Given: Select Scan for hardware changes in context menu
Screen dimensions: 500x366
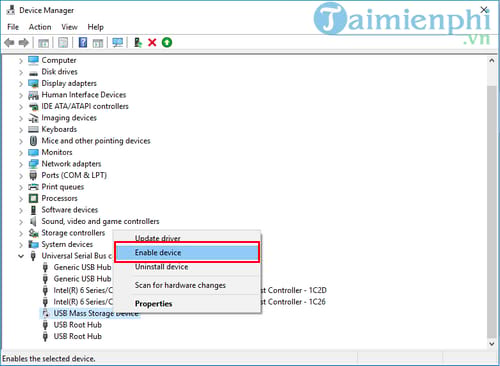Looking at the screenshot, I should tap(187, 285).
